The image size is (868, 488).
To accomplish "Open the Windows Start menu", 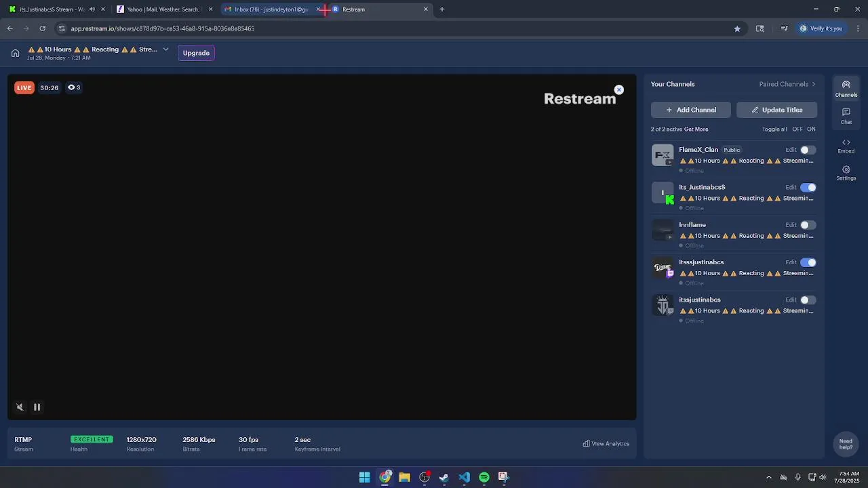I will 365,477.
